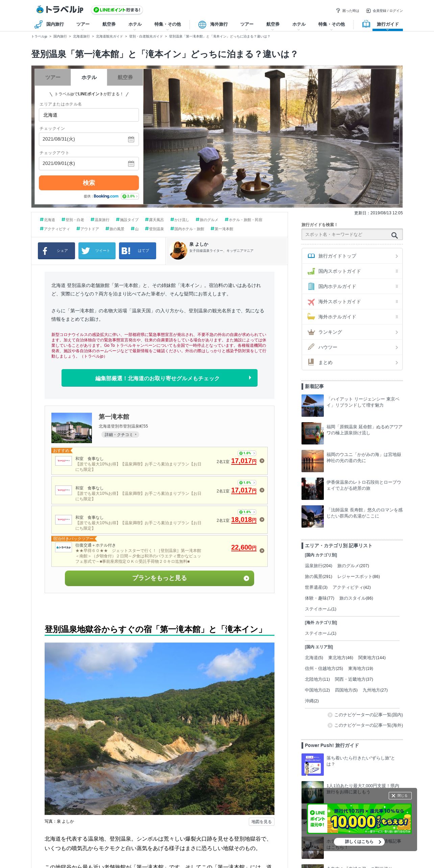Open the check-in calendar icon
This screenshot has width=434, height=868.
click(131, 139)
